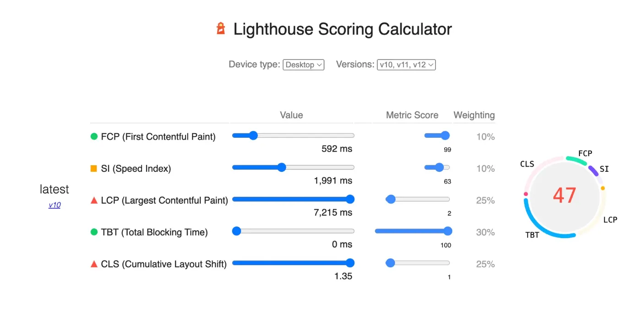The height and width of the screenshot is (315, 644).
Task: Click the FCP label on the gauge
Action: pos(585,153)
